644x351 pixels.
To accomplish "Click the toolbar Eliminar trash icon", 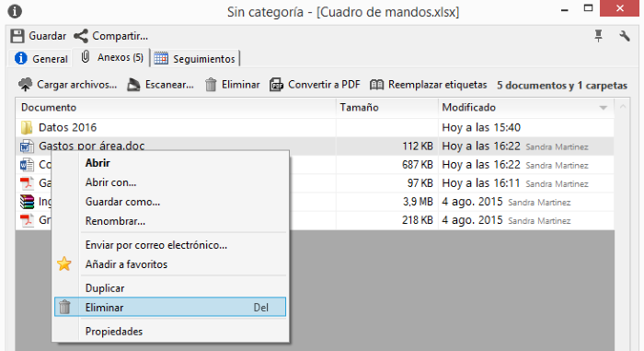I will (211, 85).
